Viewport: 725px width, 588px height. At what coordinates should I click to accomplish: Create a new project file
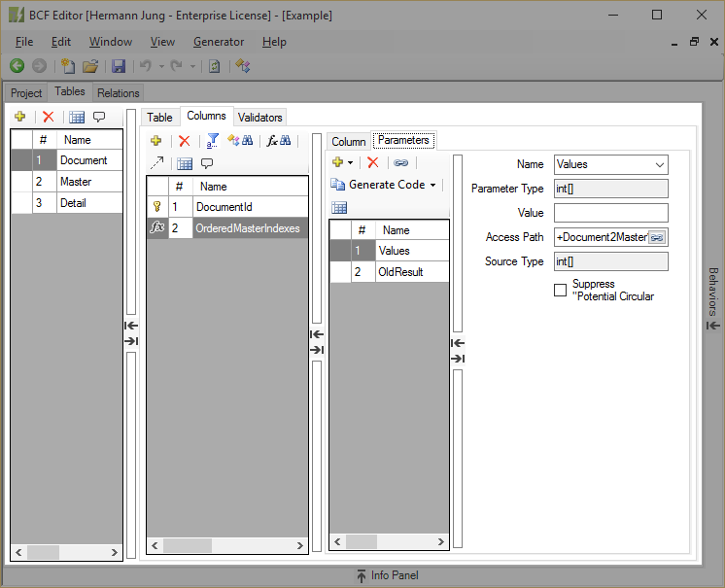pos(68,66)
